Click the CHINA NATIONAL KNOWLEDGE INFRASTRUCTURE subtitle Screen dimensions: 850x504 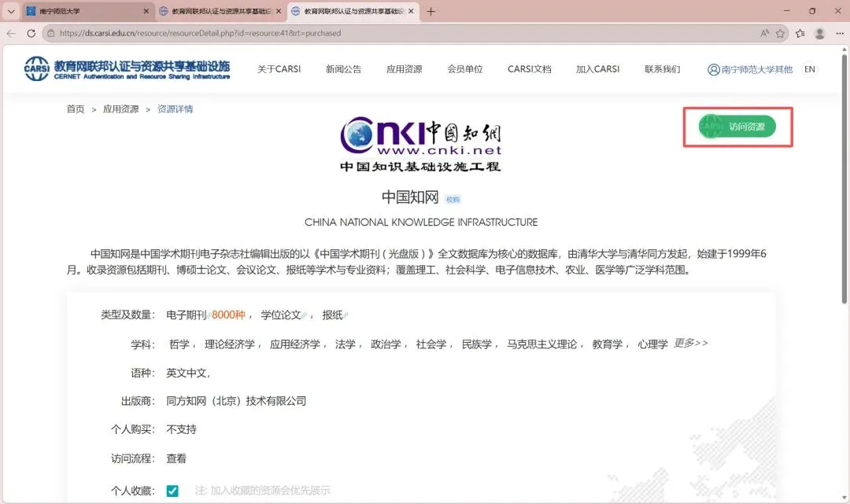pyautogui.click(x=421, y=223)
